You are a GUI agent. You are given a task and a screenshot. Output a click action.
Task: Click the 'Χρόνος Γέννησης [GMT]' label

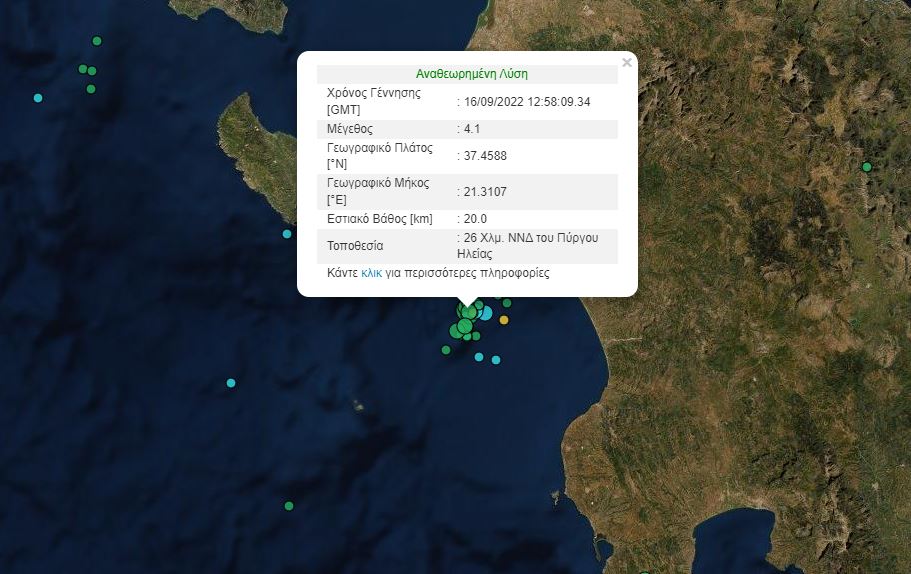pos(374,101)
